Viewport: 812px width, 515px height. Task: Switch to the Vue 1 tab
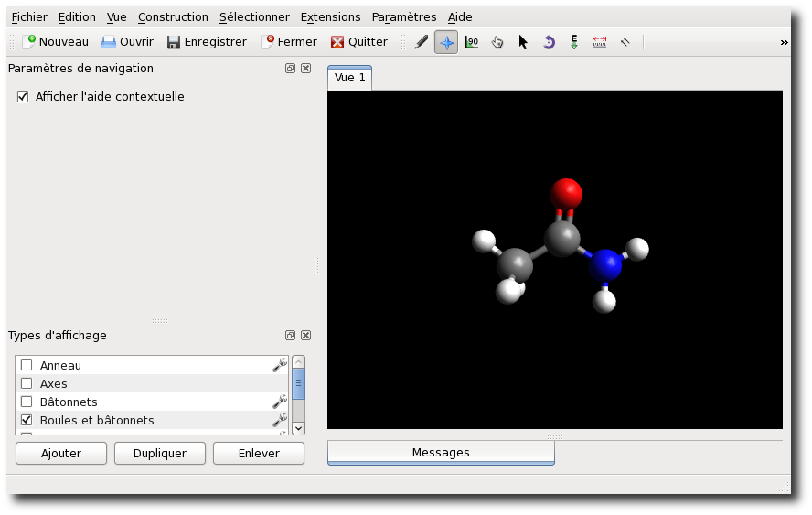(349, 78)
